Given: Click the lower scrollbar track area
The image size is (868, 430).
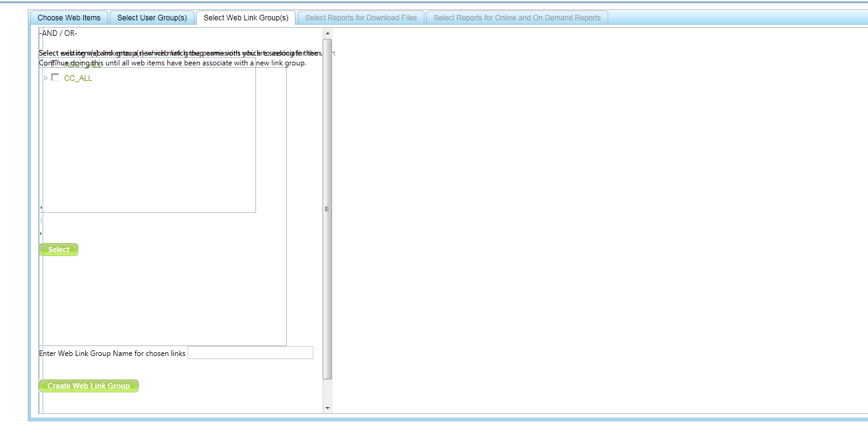Looking at the screenshot, I should [328, 391].
